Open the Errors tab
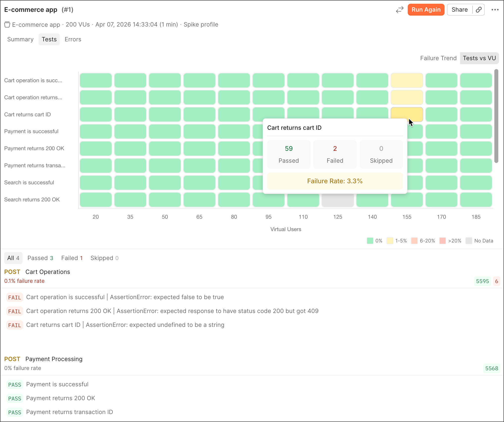This screenshot has width=504, height=422. pyautogui.click(x=73, y=39)
